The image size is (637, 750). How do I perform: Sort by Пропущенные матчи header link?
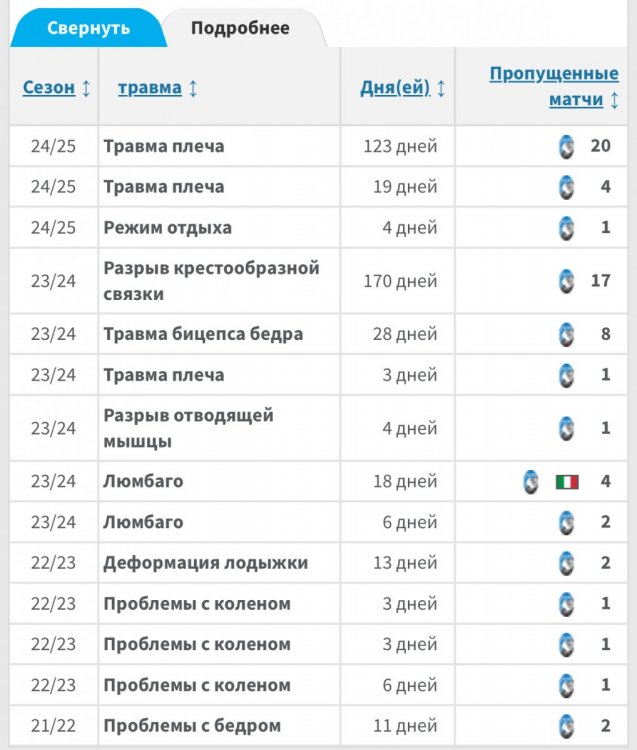pos(554,75)
